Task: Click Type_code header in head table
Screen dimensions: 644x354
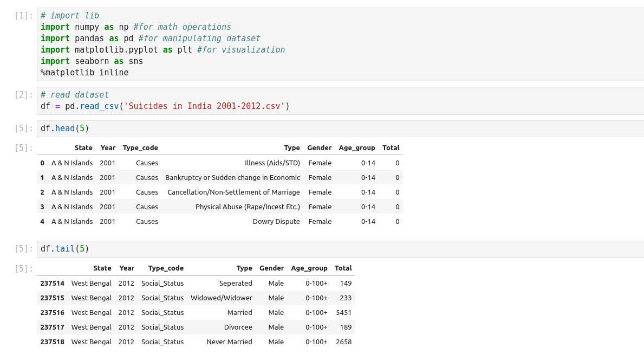Action: click(140, 148)
